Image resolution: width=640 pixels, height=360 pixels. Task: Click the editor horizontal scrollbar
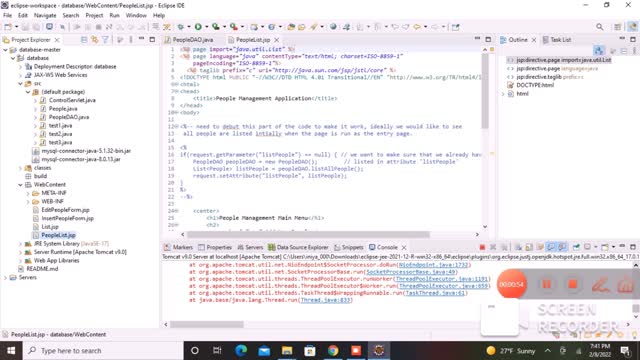308,235
